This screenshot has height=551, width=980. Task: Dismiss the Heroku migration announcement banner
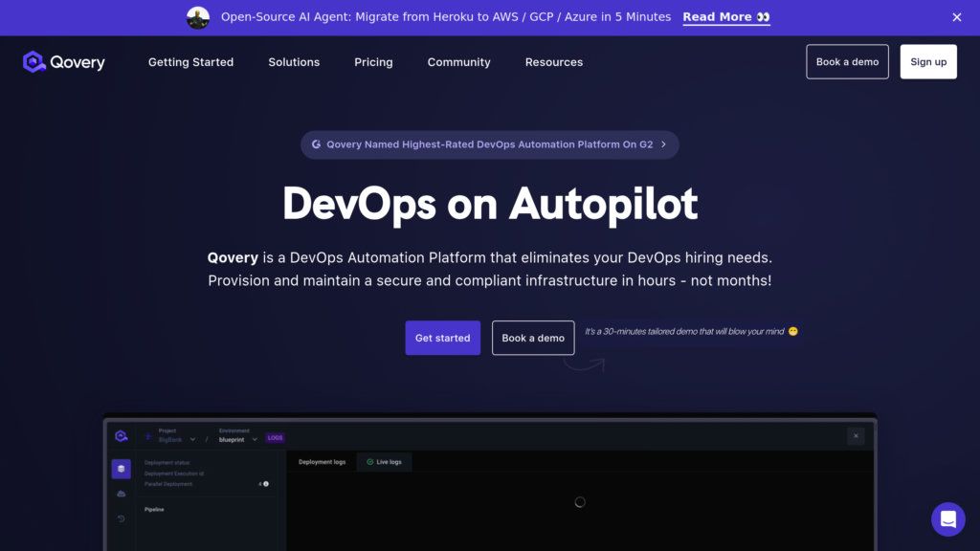(x=956, y=16)
